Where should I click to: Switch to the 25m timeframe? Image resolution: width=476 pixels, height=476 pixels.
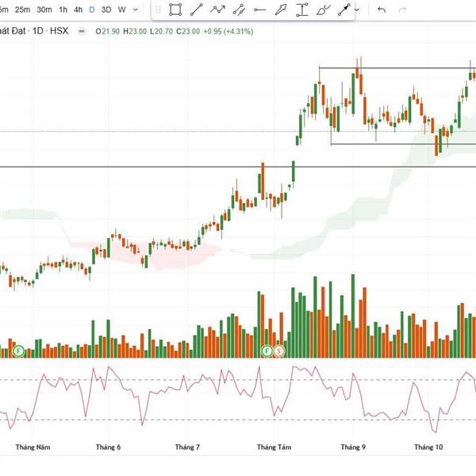click(22, 10)
